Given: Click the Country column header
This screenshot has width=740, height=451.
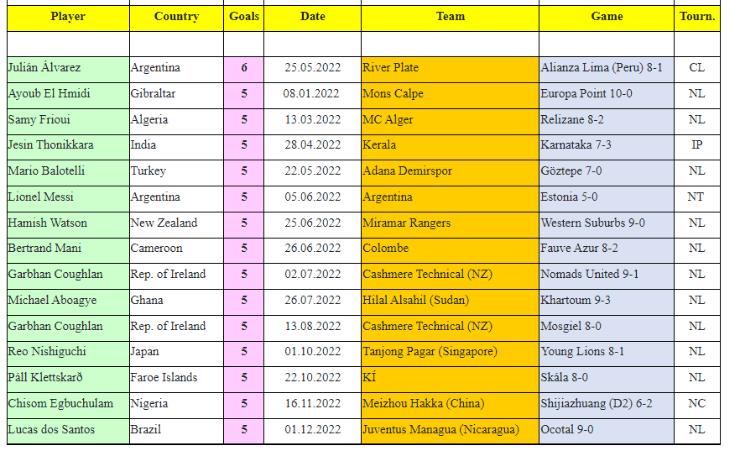Looking at the screenshot, I should tap(176, 17).
